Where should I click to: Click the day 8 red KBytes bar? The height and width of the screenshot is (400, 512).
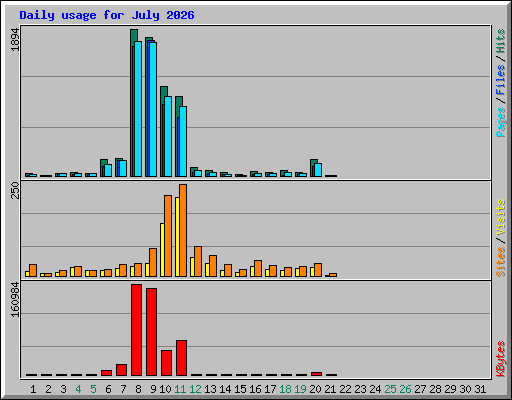(x=136, y=330)
